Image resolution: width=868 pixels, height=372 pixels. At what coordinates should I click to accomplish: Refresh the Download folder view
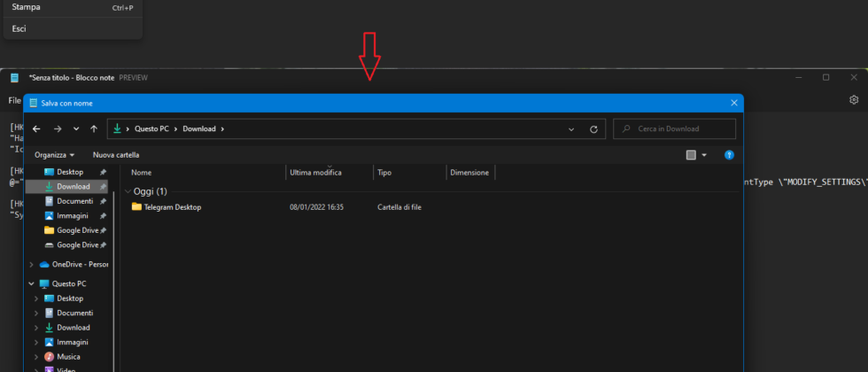(x=593, y=129)
